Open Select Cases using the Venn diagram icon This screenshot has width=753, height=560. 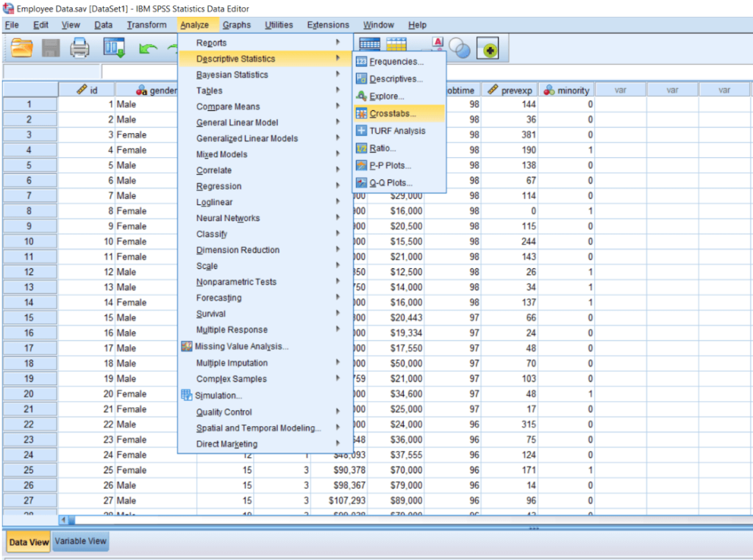[x=458, y=46]
